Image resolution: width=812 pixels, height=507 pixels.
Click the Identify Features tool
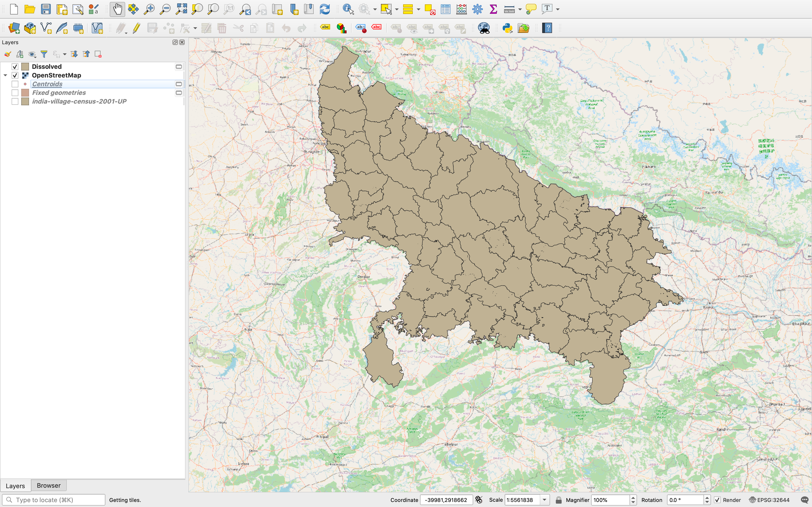point(348,9)
